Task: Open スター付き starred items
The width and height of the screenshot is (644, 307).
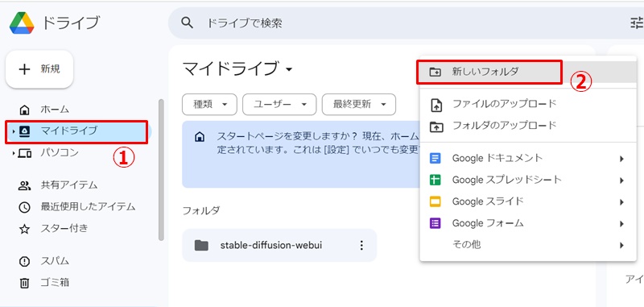Action: coord(54,229)
